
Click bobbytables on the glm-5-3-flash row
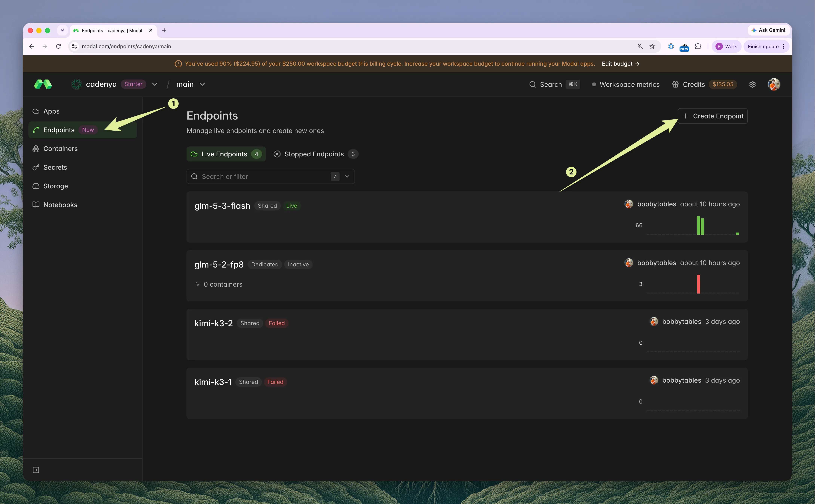657,204
